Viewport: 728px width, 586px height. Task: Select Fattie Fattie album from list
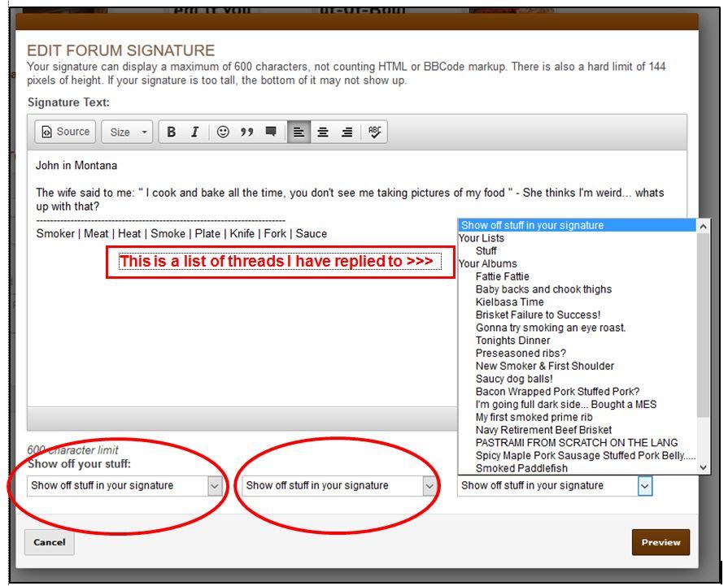point(502,277)
